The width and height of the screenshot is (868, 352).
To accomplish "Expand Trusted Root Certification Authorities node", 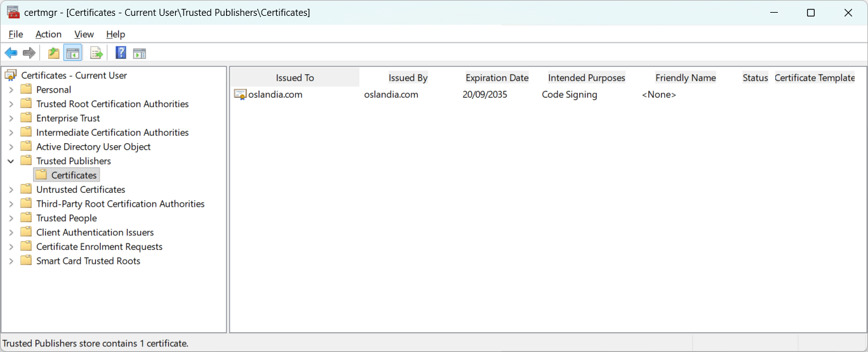I will click(x=11, y=104).
